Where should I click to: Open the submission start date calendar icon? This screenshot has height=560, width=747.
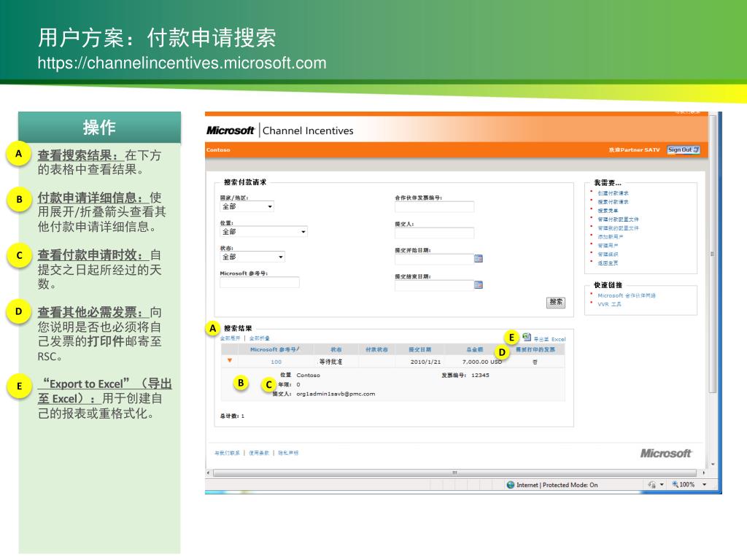(x=479, y=259)
